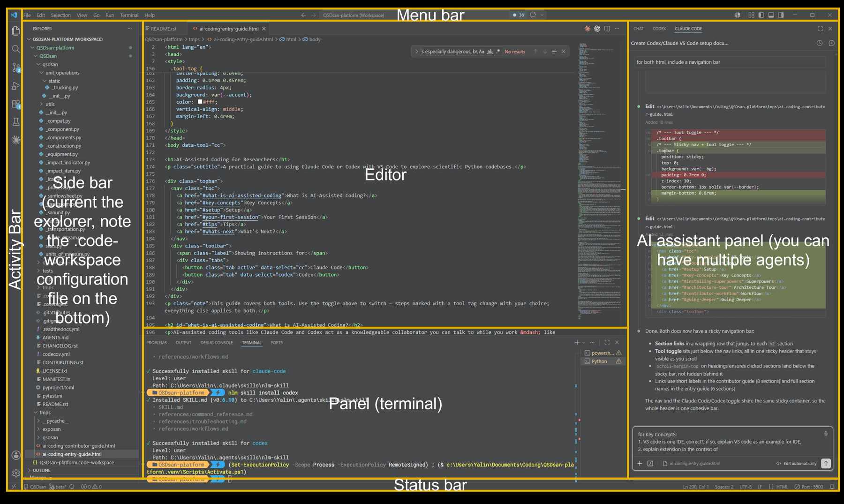
Task: Open slash commands in Claude prompt box
Action: click(650, 463)
